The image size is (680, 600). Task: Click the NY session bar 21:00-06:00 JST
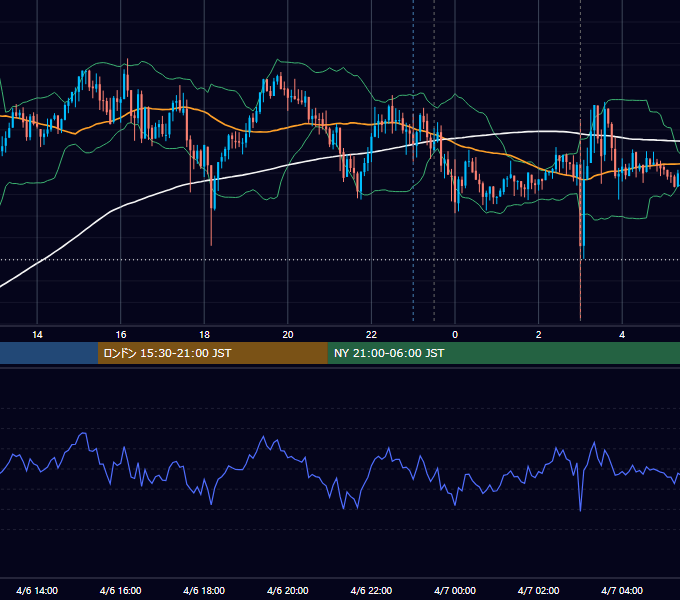click(x=503, y=353)
